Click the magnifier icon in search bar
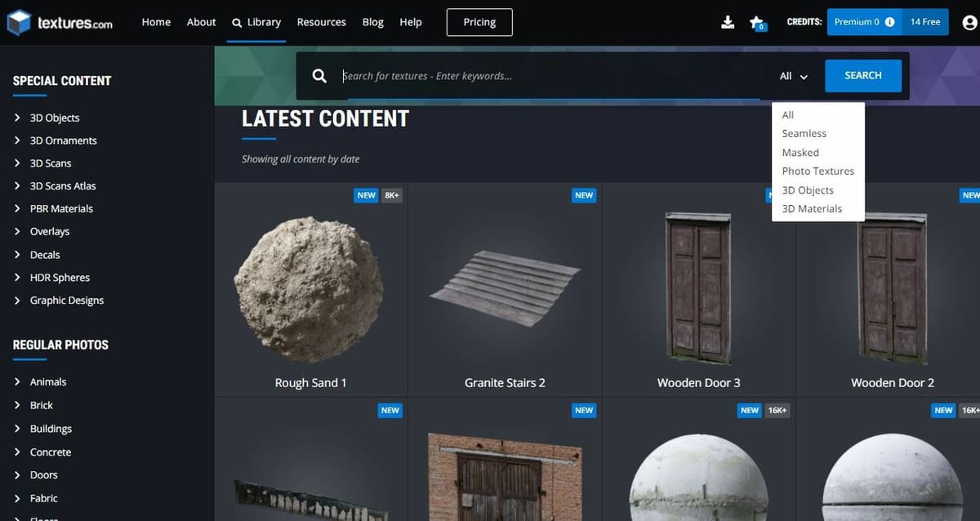 [x=319, y=76]
